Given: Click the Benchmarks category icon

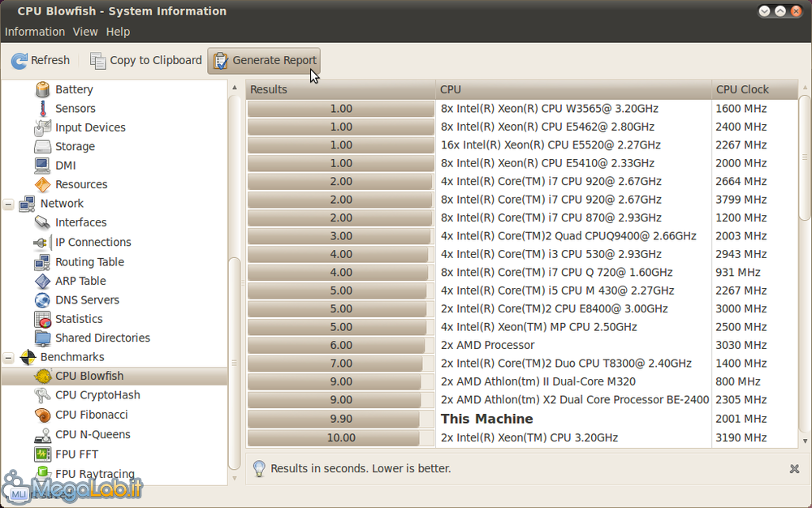Looking at the screenshot, I should (x=28, y=357).
